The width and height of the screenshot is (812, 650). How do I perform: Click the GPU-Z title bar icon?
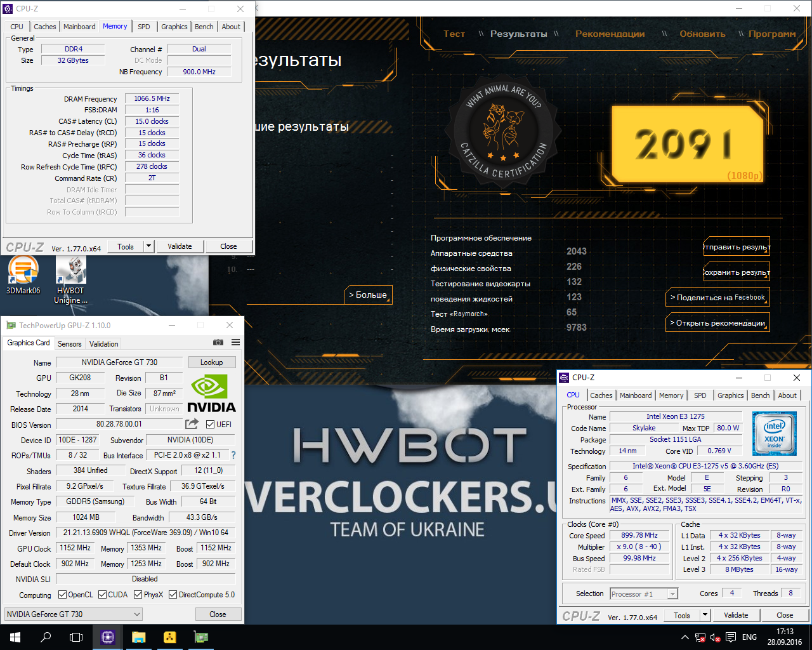point(11,326)
